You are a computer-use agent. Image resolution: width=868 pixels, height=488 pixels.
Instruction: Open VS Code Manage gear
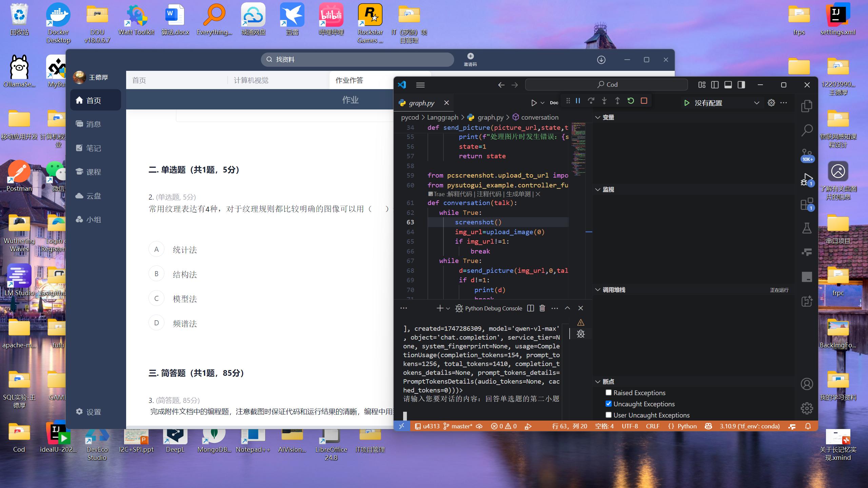pos(807,408)
